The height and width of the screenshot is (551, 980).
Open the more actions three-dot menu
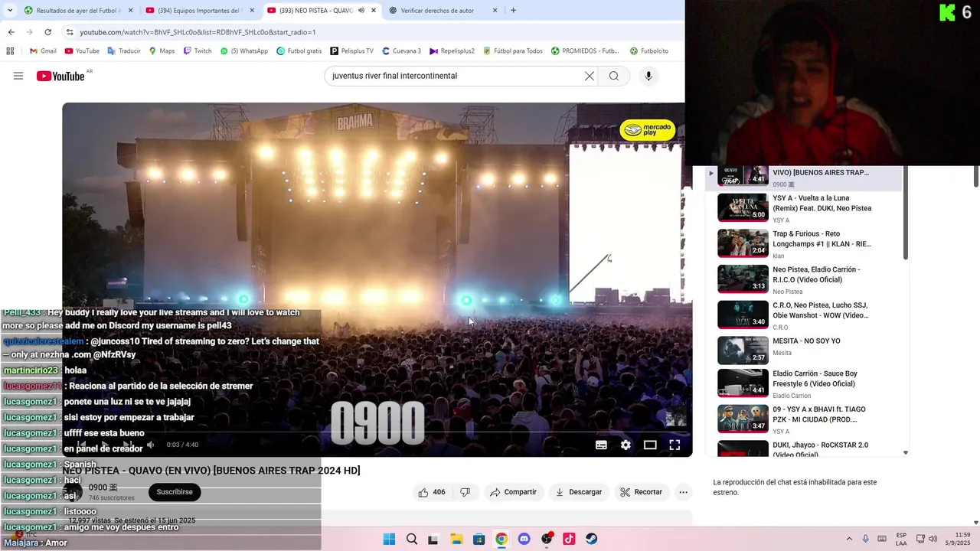(683, 492)
